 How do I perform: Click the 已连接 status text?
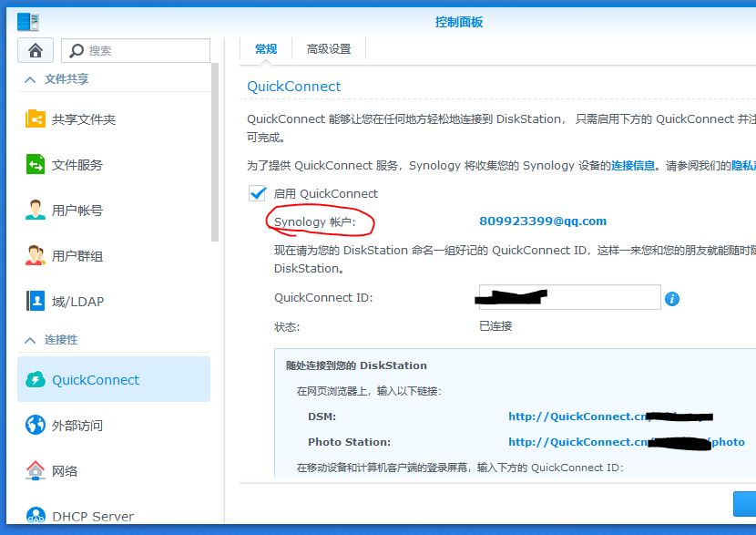[x=495, y=326]
